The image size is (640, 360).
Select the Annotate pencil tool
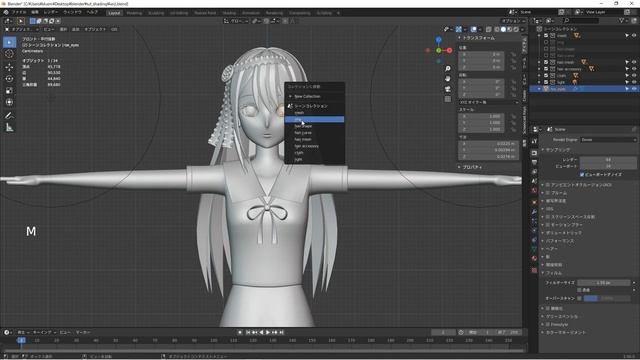[x=9, y=116]
